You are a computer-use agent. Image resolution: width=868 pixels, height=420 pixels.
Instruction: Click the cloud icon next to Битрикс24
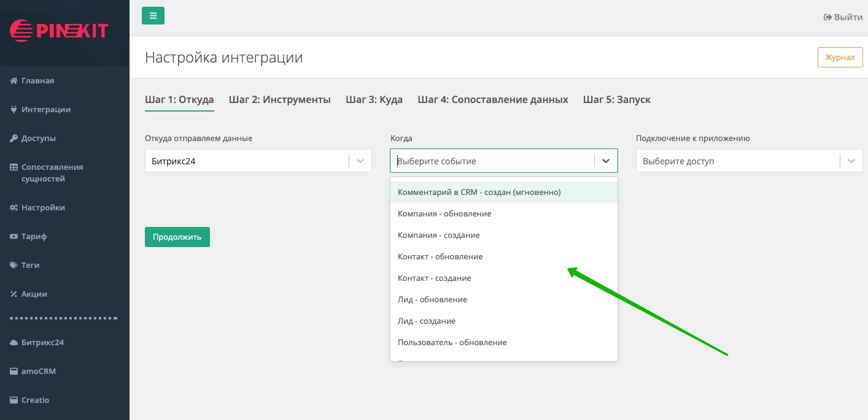tap(14, 343)
